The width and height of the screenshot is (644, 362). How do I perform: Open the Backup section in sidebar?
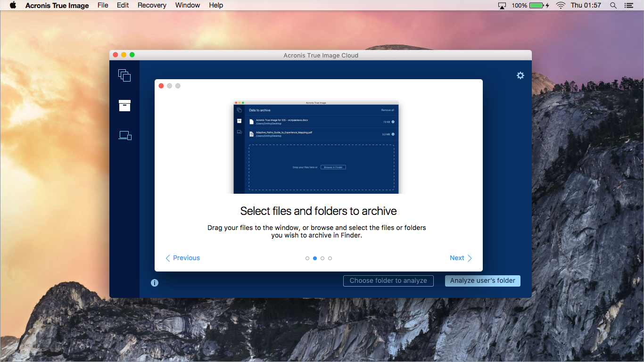124,75
